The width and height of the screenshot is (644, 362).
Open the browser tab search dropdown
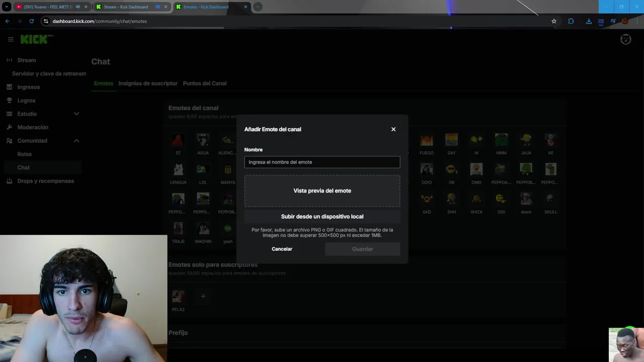[x=7, y=7]
